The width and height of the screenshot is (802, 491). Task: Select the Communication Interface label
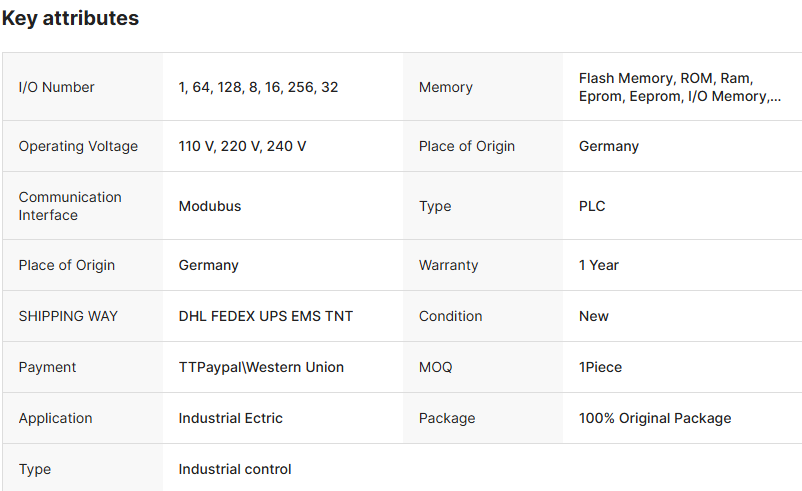click(70, 206)
